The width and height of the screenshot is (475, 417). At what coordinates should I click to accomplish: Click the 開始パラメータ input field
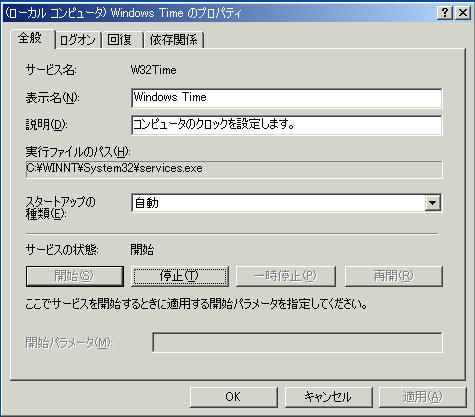[x=297, y=342]
